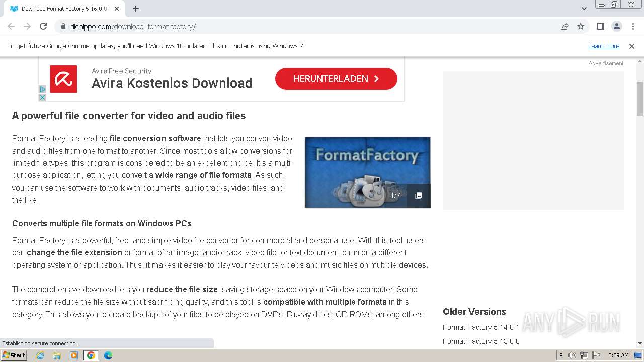Click the 'A powerful file converter' heading

point(129,116)
